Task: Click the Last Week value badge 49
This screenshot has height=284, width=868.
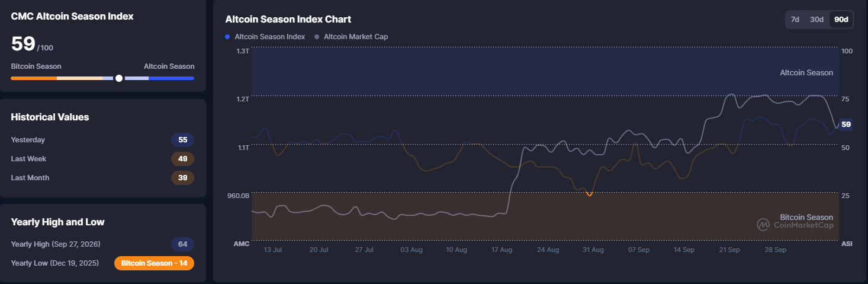Action: (182, 159)
